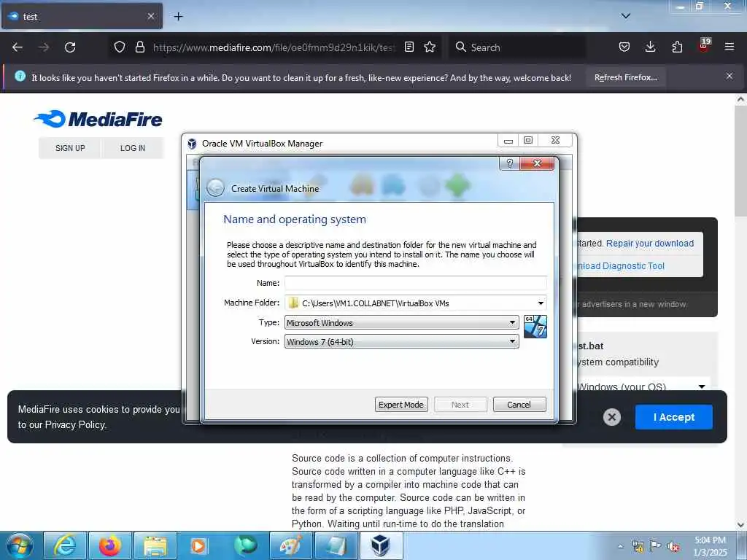Click the Expert Mode button
This screenshot has width=747, height=560.
pyautogui.click(x=401, y=404)
